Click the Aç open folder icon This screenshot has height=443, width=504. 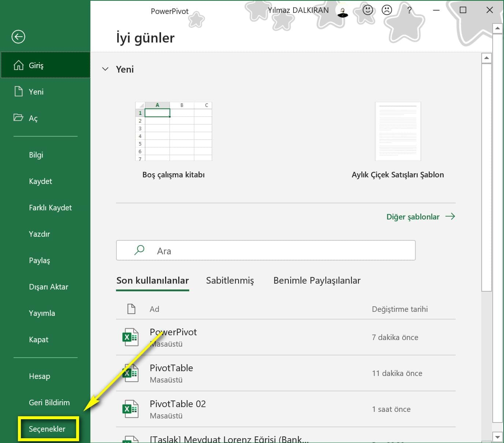pos(18,118)
